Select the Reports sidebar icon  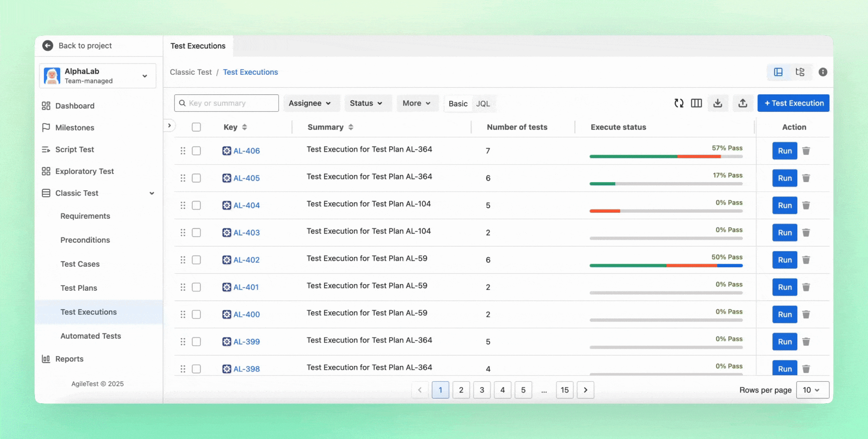click(x=46, y=359)
